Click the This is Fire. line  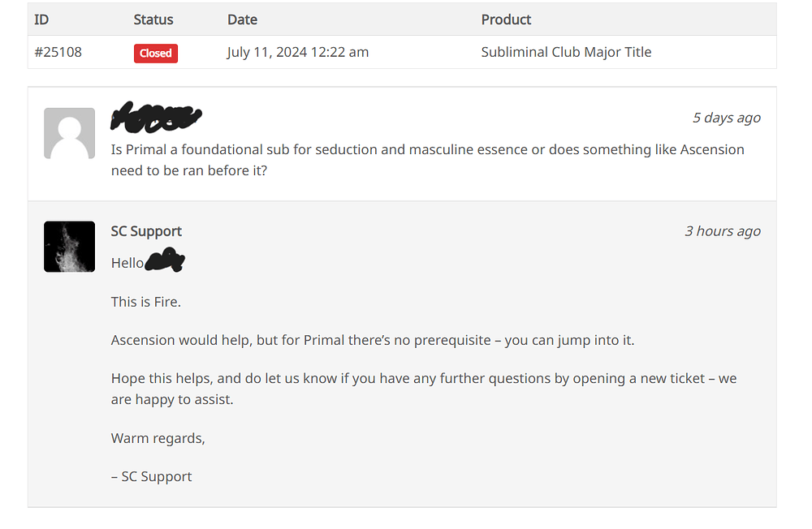(x=146, y=302)
